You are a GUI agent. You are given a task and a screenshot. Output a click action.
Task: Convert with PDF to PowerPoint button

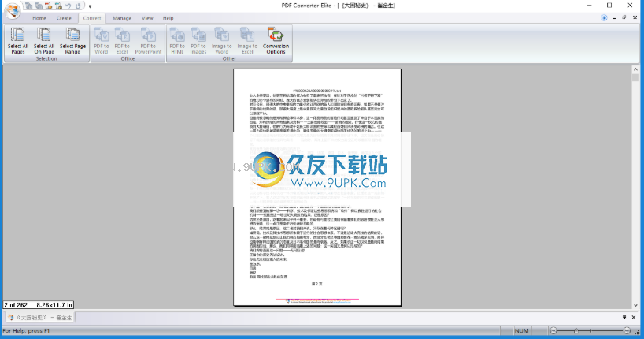148,41
